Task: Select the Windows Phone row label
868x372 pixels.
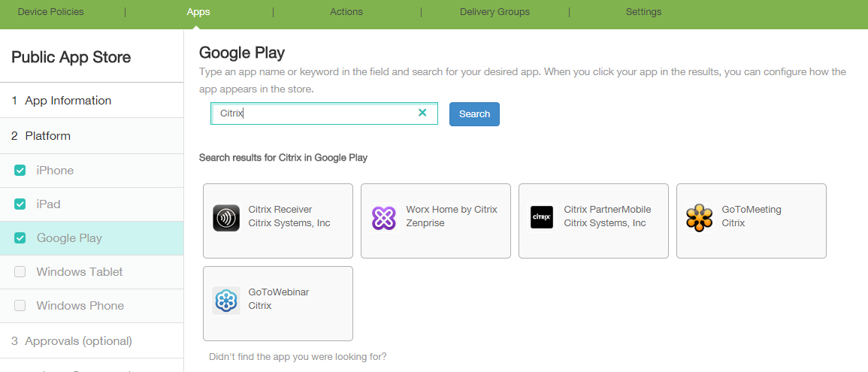Action: tap(80, 306)
